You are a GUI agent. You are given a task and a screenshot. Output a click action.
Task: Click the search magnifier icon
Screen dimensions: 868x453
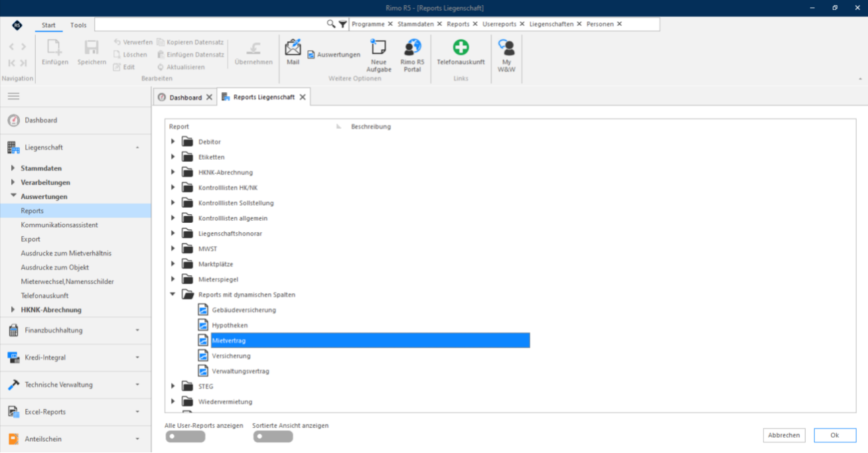pos(331,24)
